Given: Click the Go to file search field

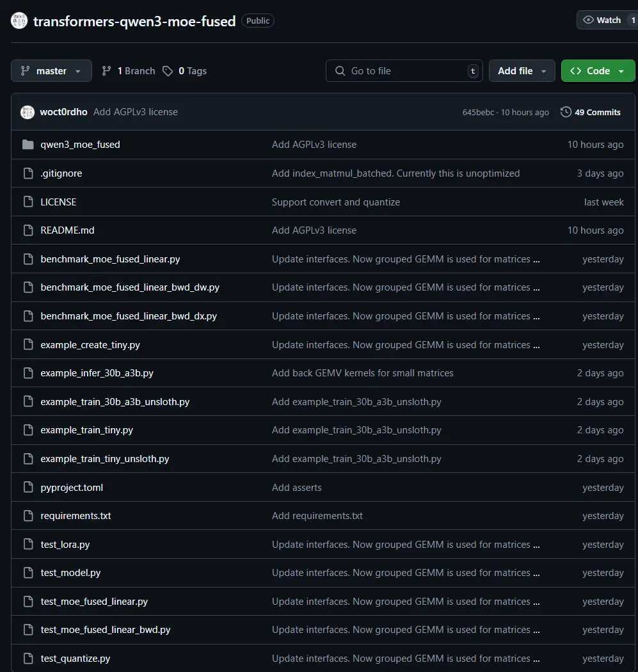Looking at the screenshot, I should pyautogui.click(x=403, y=71).
